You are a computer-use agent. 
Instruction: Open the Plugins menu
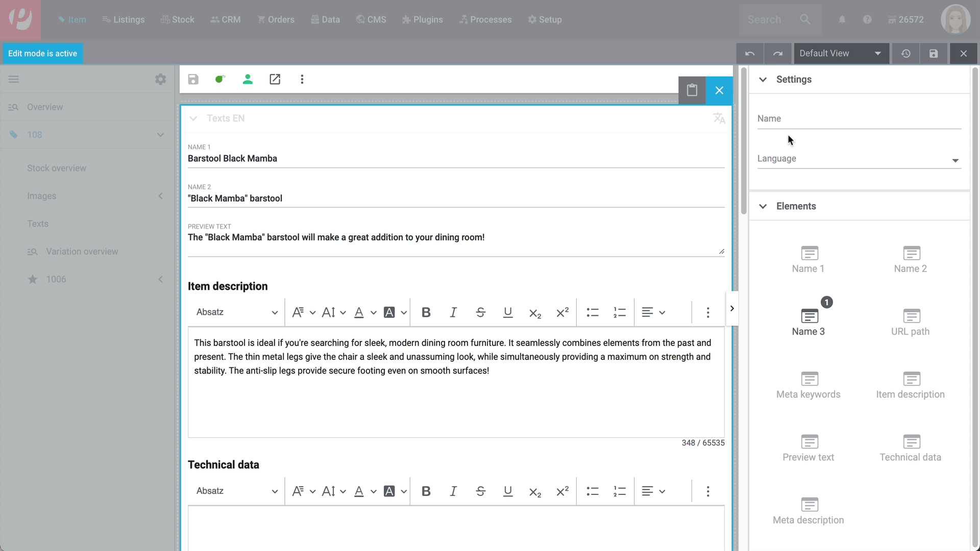coord(422,19)
